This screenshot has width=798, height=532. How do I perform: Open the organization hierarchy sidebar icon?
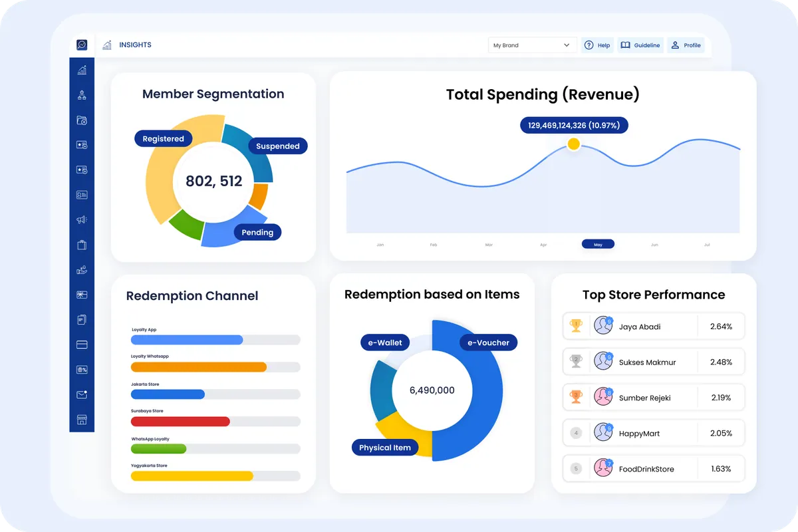[82, 95]
